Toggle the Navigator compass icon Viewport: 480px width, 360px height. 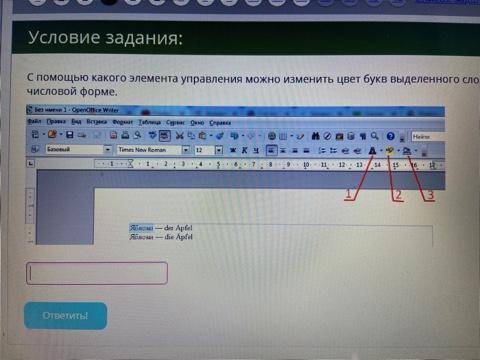click(x=327, y=136)
